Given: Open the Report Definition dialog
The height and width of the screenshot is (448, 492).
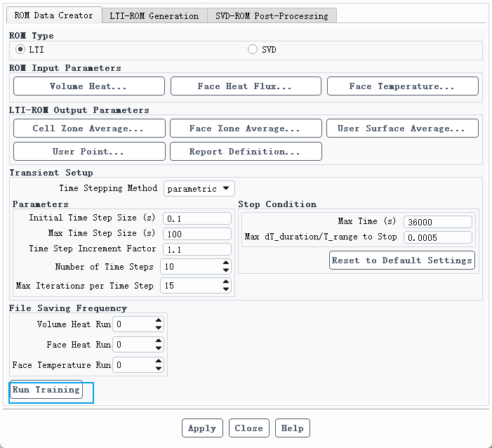Looking at the screenshot, I should pos(245,151).
